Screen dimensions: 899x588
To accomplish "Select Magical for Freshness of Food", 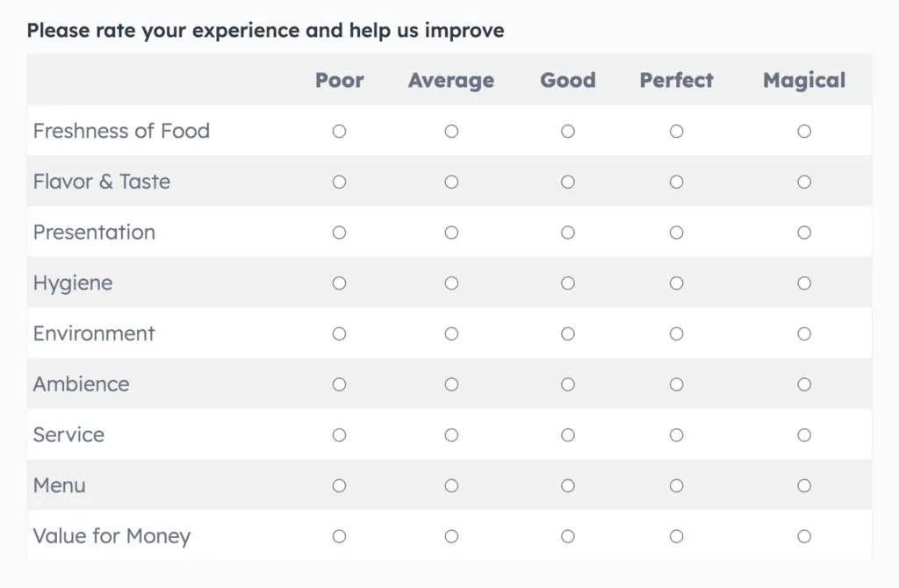I will [x=804, y=132].
